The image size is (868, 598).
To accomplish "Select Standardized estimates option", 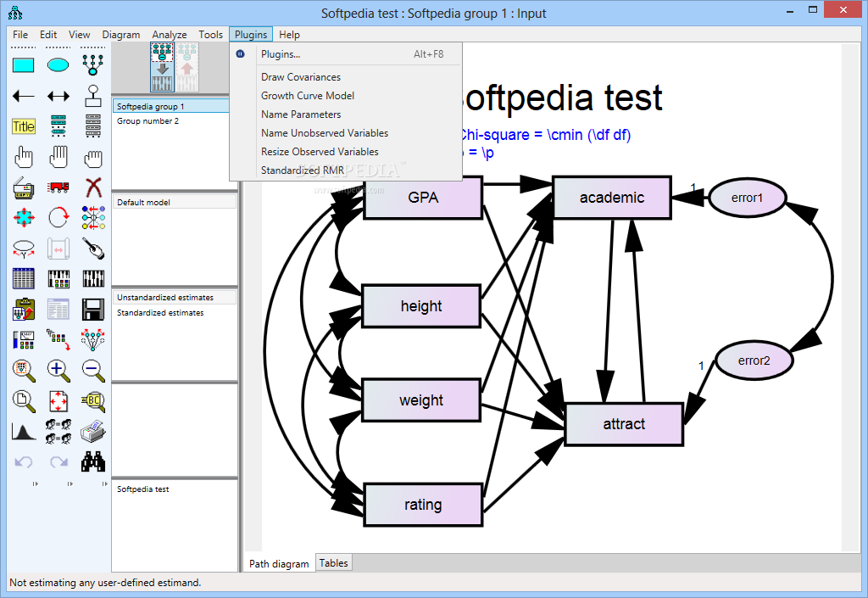I will 175,313.
